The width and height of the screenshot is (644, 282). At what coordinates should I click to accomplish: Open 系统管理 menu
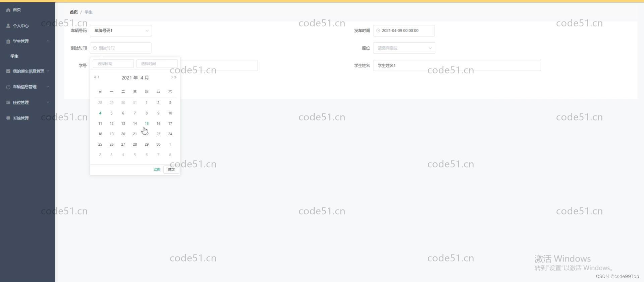(x=20, y=118)
